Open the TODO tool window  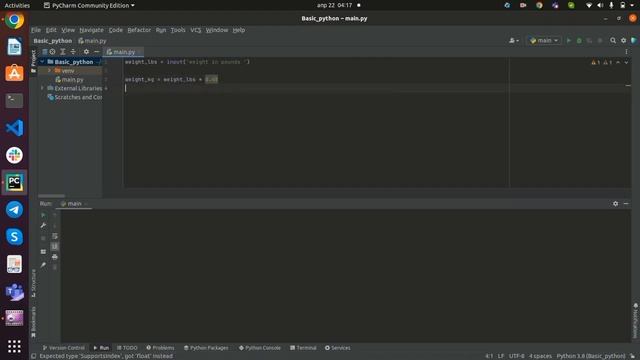127,348
